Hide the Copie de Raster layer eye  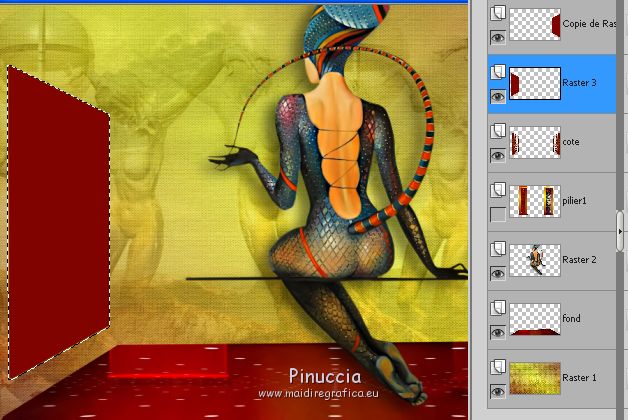pyautogui.click(x=498, y=38)
